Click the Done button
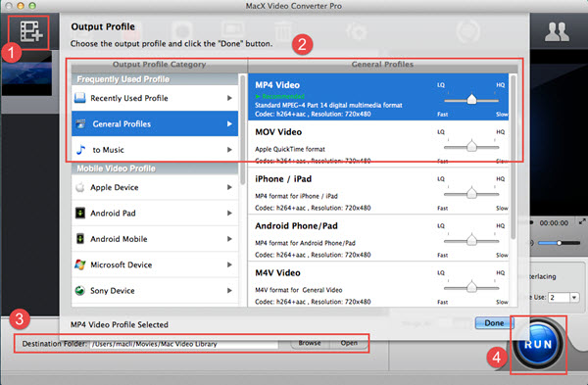Image resolution: width=588 pixels, height=385 pixels. (x=494, y=322)
